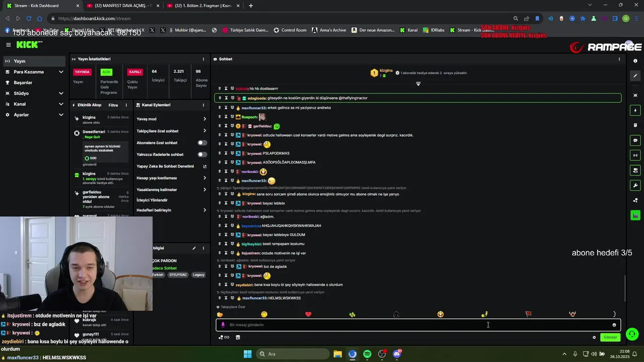
Task: Click the info icon in right toolbar
Action: [635, 61]
